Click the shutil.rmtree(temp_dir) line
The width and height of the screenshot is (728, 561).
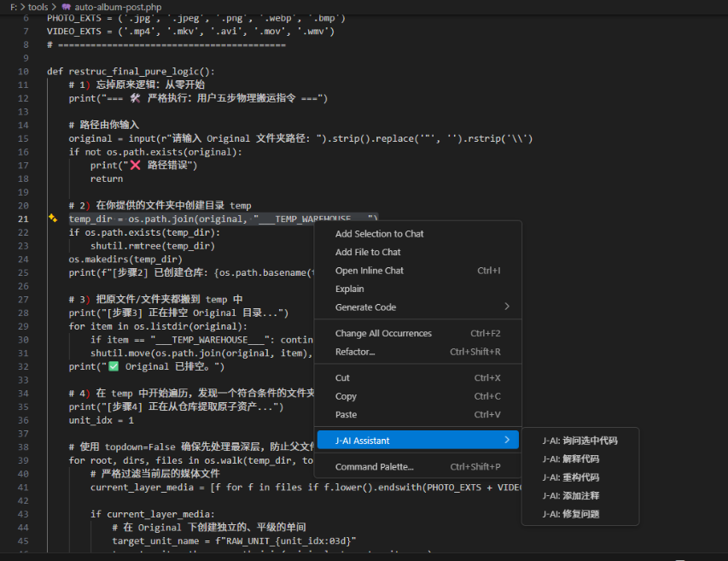tap(153, 246)
